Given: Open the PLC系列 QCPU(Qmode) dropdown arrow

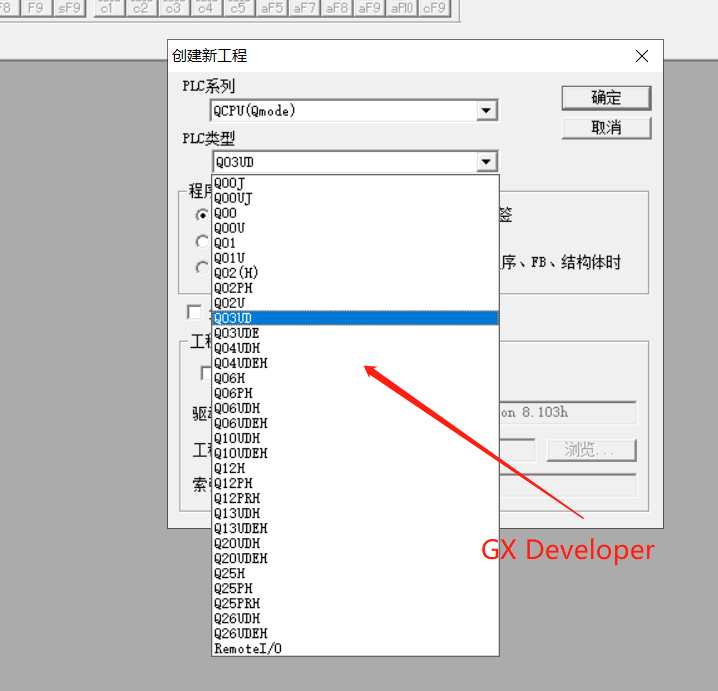Looking at the screenshot, I should [486, 111].
